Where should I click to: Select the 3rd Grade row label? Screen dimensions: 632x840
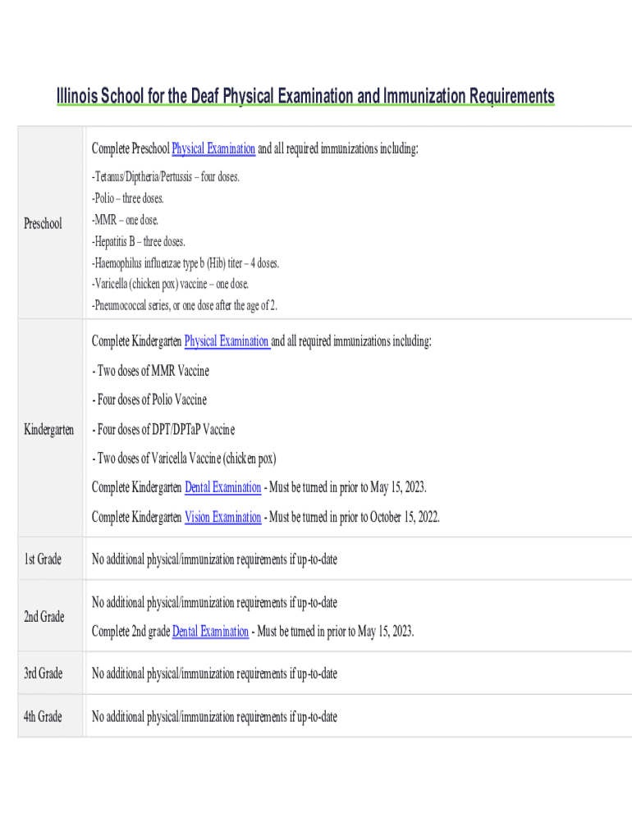pyautogui.click(x=43, y=673)
